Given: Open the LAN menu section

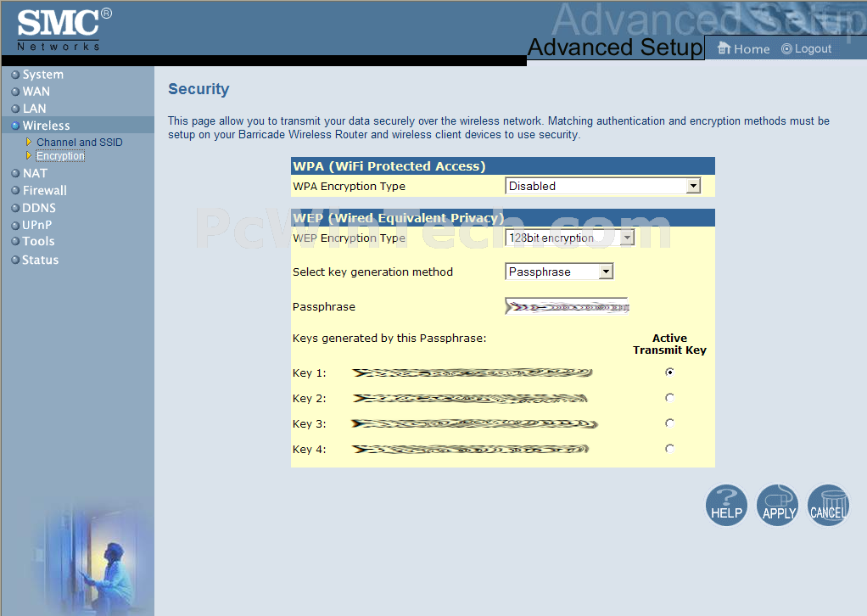Looking at the screenshot, I should (34, 109).
